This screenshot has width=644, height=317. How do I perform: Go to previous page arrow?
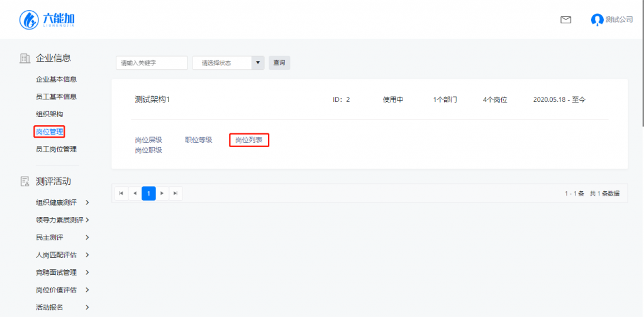(x=135, y=193)
